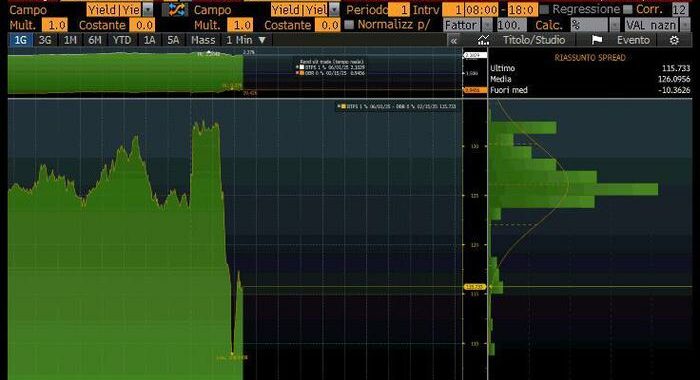Switch to the 1M range tab
Screen dimensions: 700x380
pyautogui.click(x=70, y=40)
